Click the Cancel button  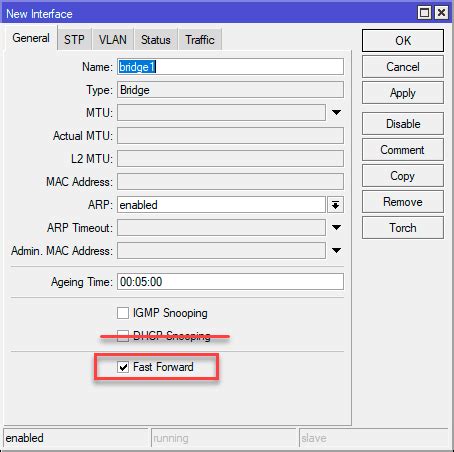point(403,67)
